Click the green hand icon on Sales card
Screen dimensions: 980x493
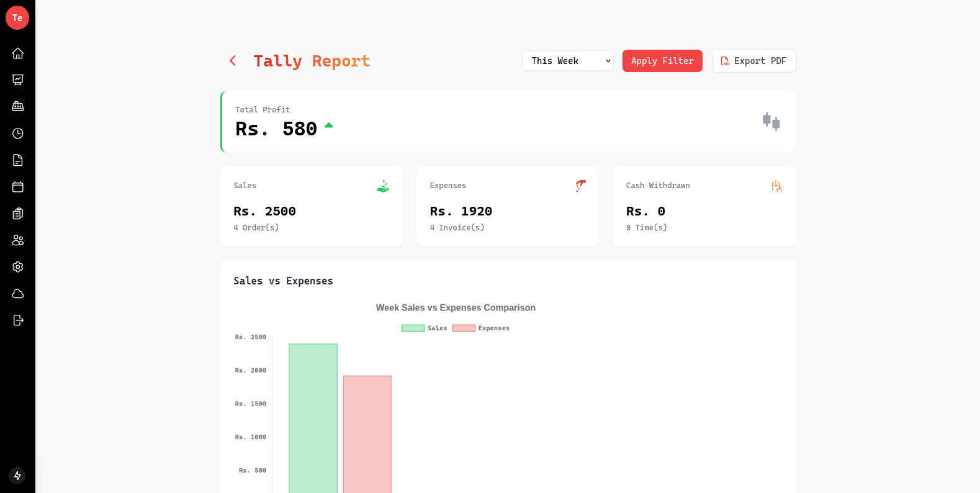[383, 186]
